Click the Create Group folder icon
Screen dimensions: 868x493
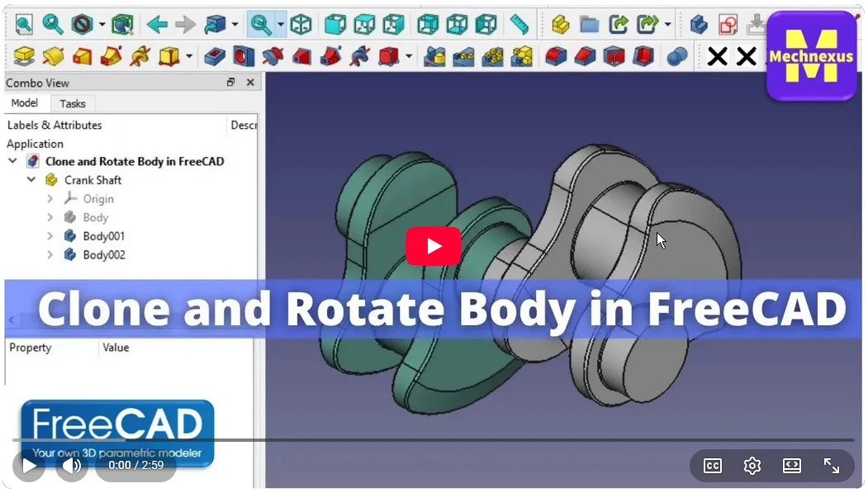point(589,25)
